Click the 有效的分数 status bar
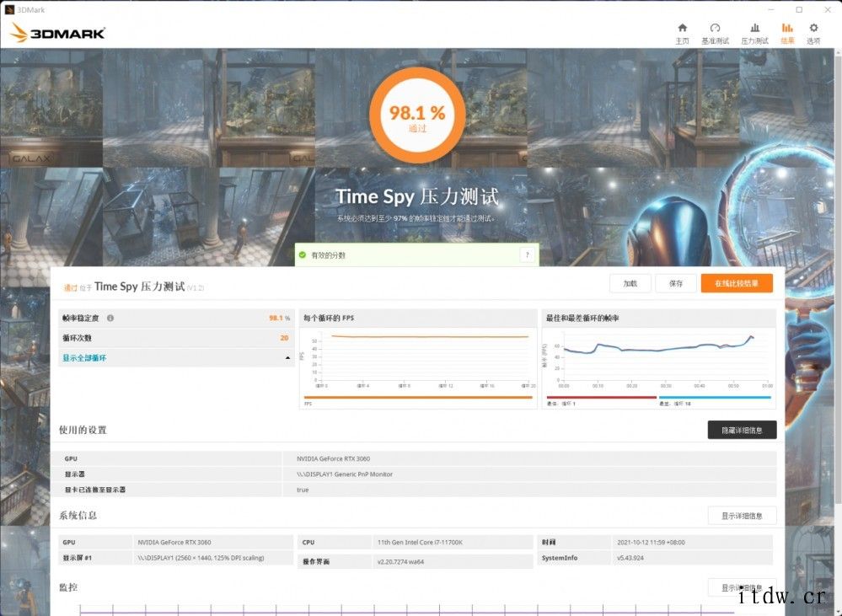This screenshot has height=616, width=842. click(416, 255)
